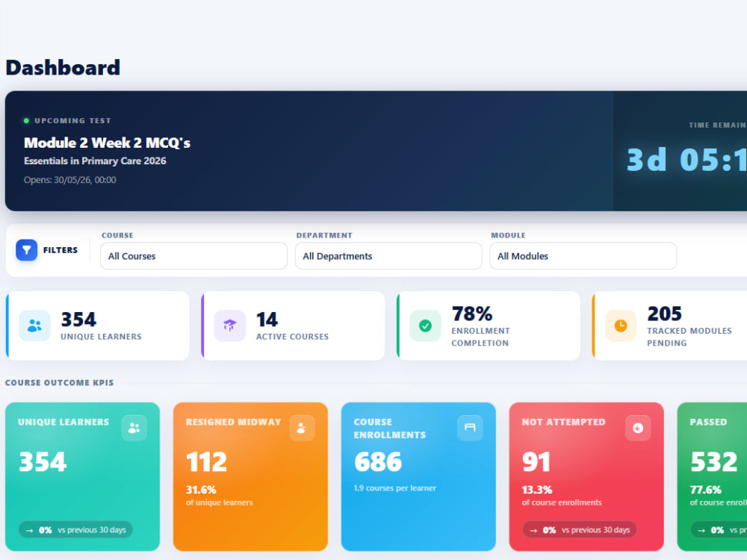Click the Dashboard page heading
Image resolution: width=747 pixels, height=560 pixels.
point(63,68)
